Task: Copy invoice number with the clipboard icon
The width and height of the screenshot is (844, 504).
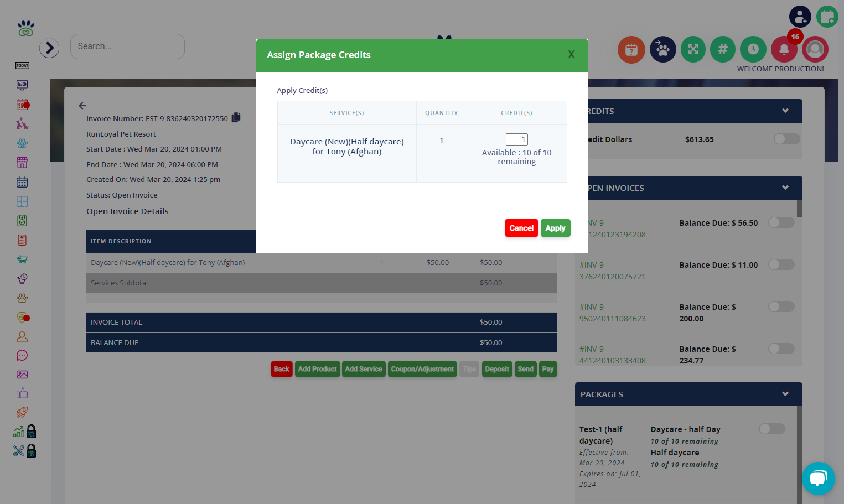Action: point(236,117)
